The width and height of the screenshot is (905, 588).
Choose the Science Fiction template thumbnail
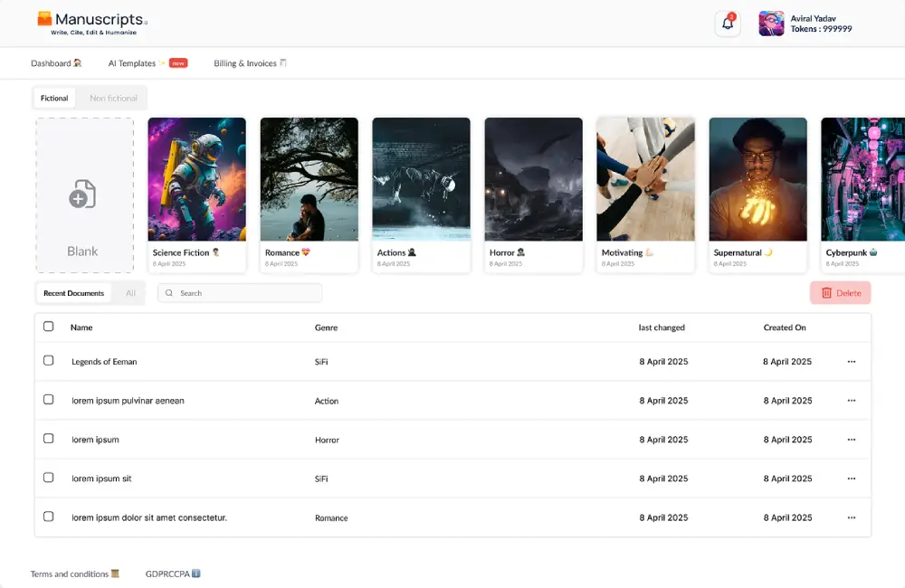[x=196, y=179]
